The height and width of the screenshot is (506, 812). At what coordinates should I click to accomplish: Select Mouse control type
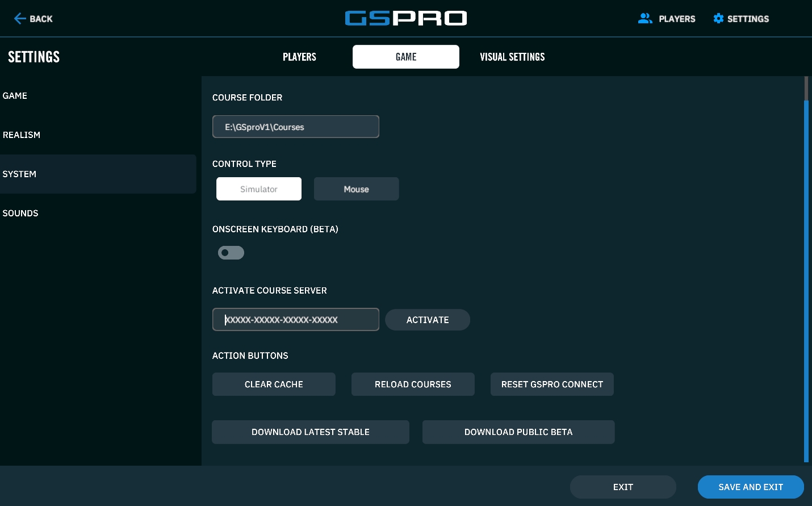(x=356, y=189)
